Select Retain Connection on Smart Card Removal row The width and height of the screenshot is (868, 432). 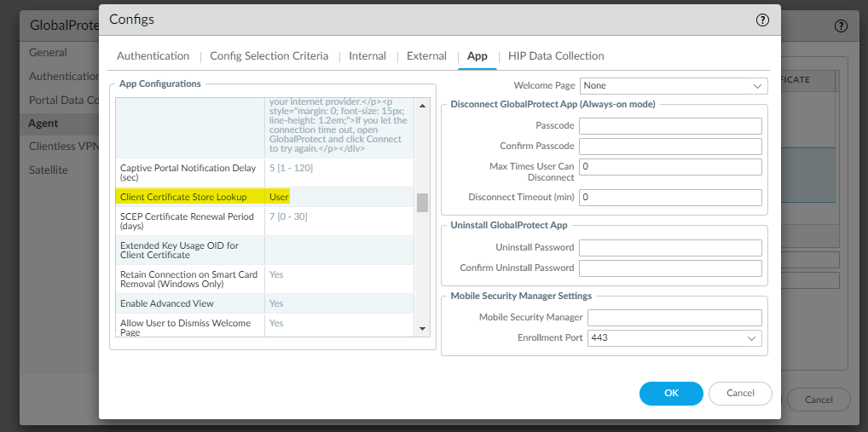pyautogui.click(x=264, y=279)
